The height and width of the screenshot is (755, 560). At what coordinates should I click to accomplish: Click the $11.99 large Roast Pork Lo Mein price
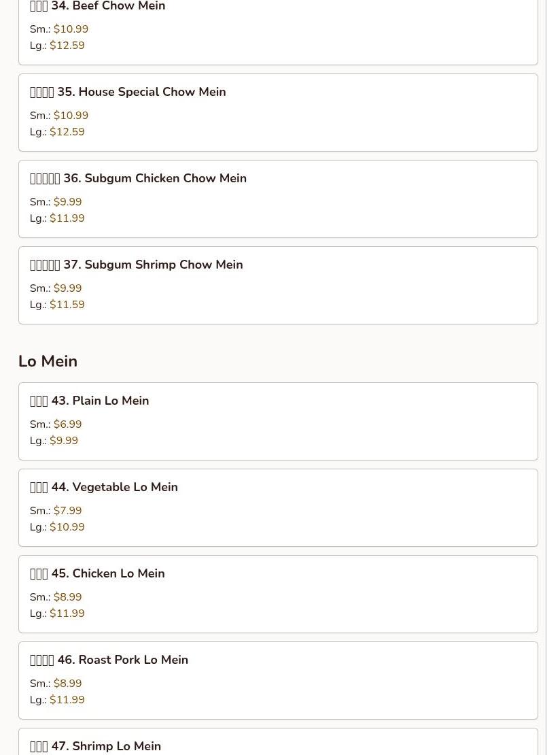[x=67, y=700]
